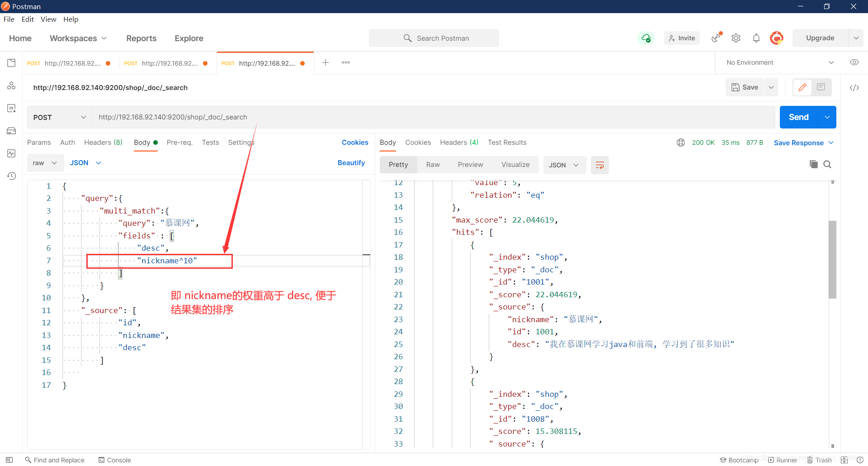Open the No Environment selector
This screenshot has width=868, height=466.
pyautogui.click(x=780, y=62)
